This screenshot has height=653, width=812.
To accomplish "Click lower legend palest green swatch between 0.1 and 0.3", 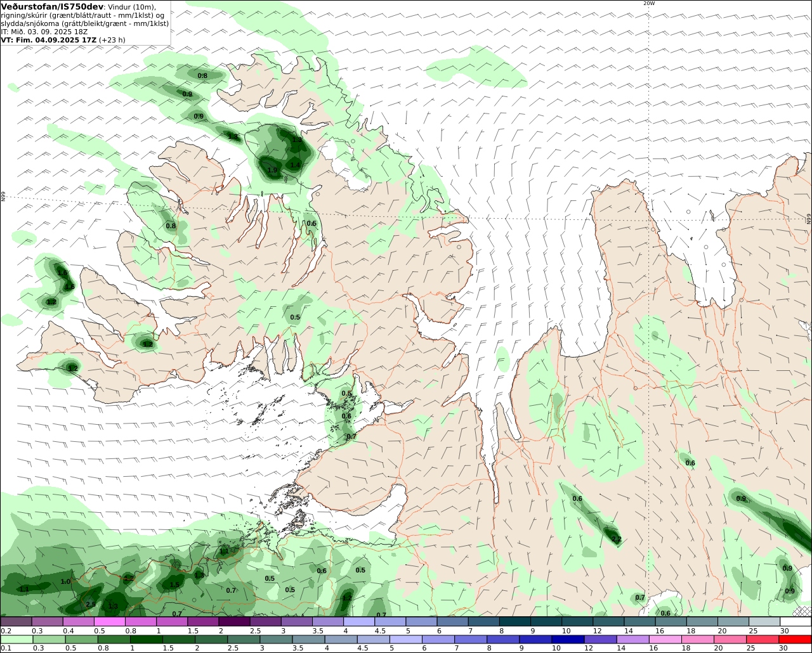I will 16,640.
